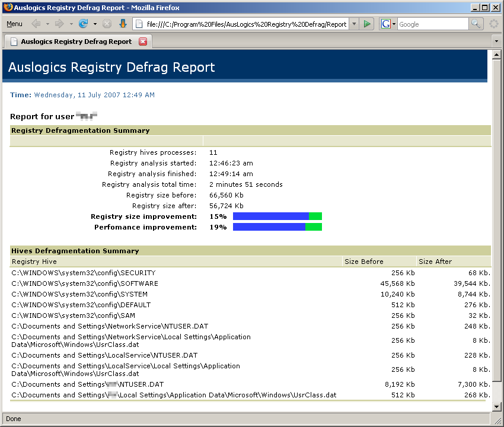Click the scrollbar down arrow
The image size is (504, 427).
coord(497,407)
